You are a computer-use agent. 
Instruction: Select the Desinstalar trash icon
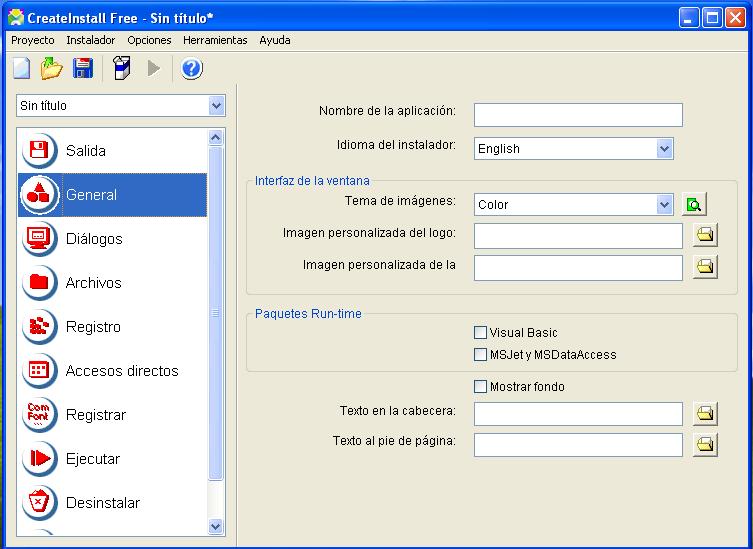pyautogui.click(x=39, y=503)
